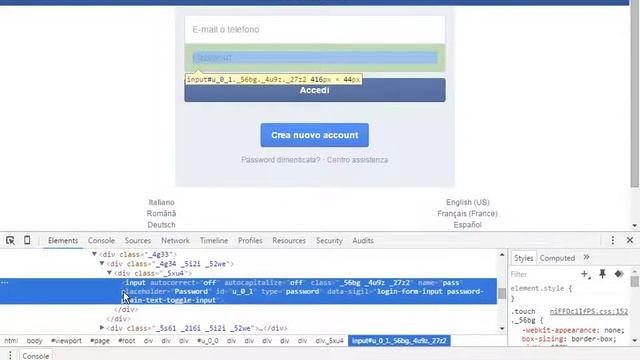Select the Elements tab

(63, 240)
